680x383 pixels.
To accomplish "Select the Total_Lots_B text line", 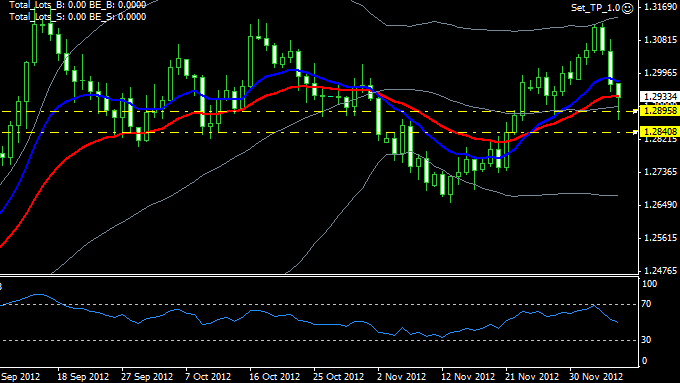I will point(77,5).
